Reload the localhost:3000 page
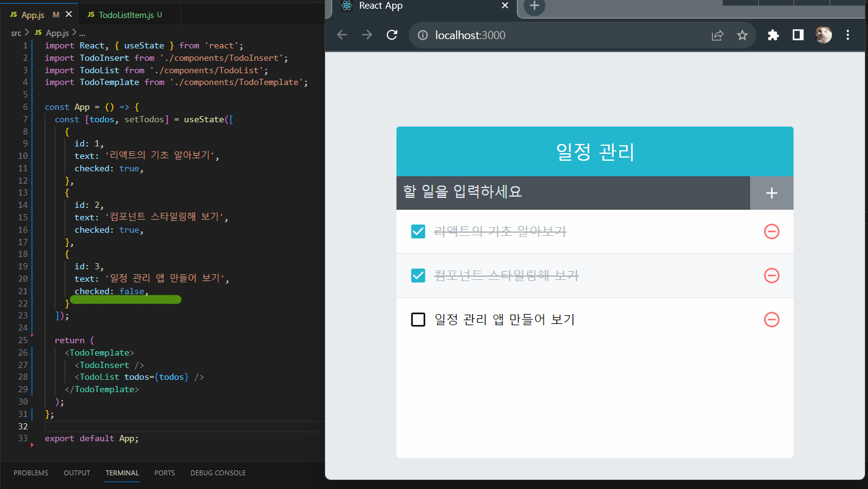Viewport: 868px width, 489px height. pos(392,35)
